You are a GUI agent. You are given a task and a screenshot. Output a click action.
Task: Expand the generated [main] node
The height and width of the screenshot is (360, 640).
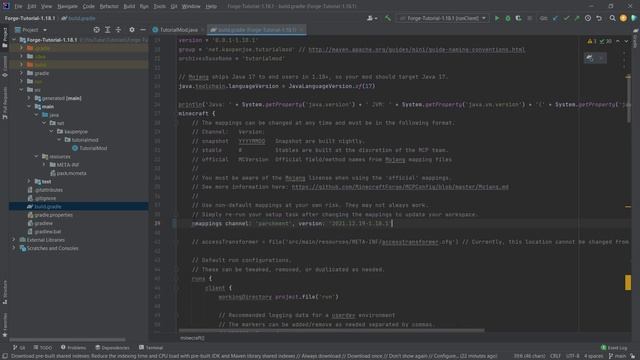click(29, 98)
